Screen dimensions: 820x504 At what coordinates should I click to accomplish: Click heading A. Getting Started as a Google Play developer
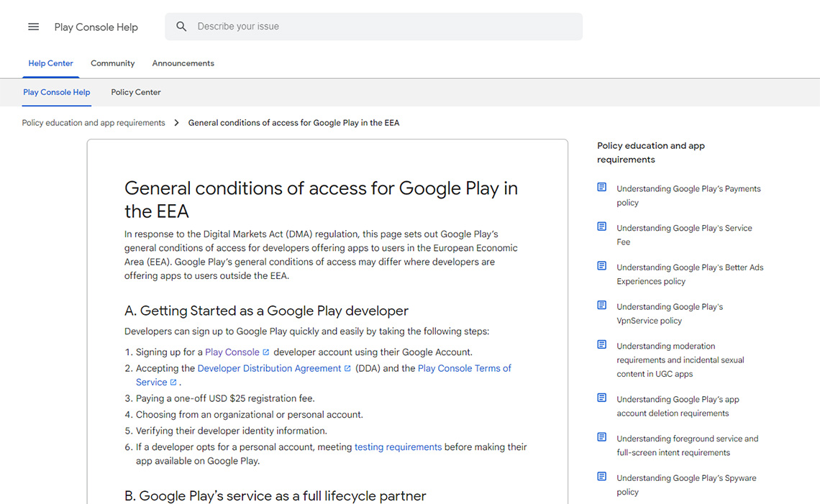pos(266,311)
